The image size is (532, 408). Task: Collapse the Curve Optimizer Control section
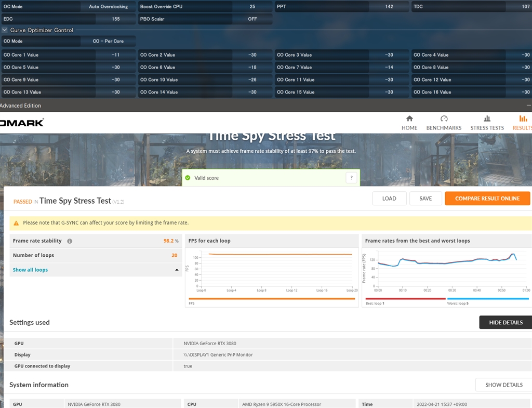tap(5, 30)
